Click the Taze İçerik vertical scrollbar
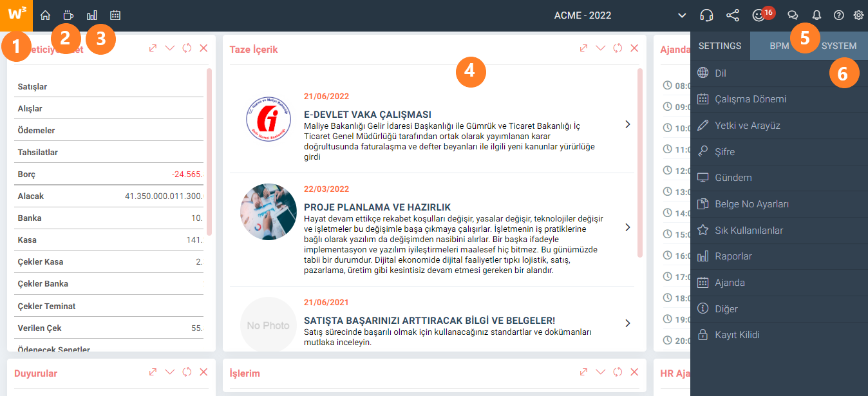868x396 pixels. pyautogui.click(x=640, y=163)
